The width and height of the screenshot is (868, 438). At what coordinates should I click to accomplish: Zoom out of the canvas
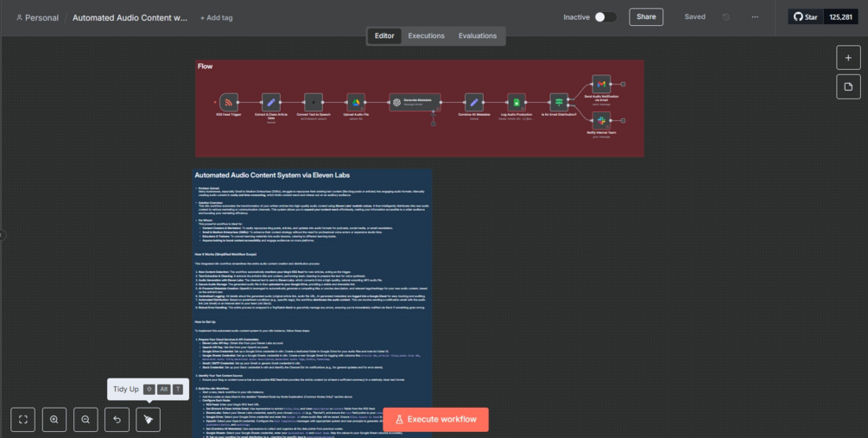tap(86, 420)
